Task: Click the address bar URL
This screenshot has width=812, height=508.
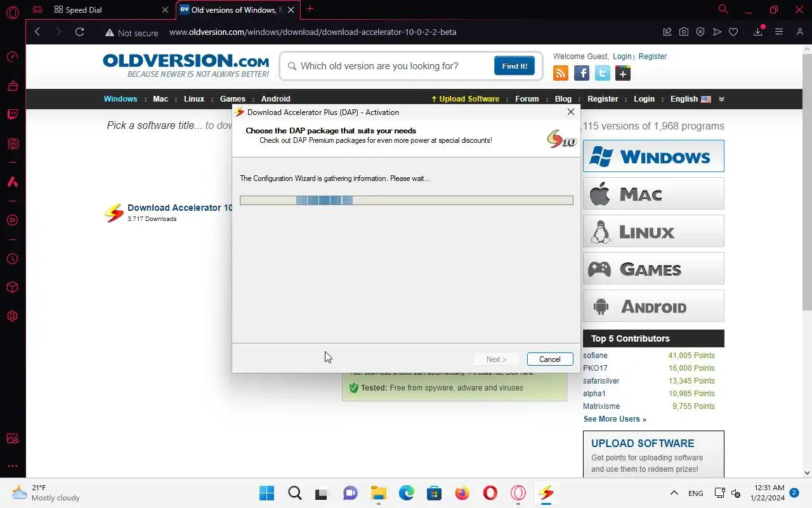Action: pyautogui.click(x=313, y=32)
